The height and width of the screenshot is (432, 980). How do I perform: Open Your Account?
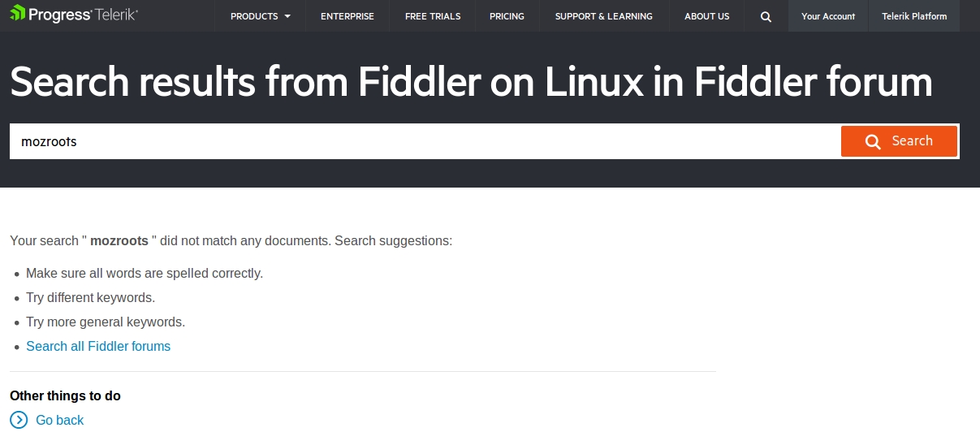click(828, 16)
